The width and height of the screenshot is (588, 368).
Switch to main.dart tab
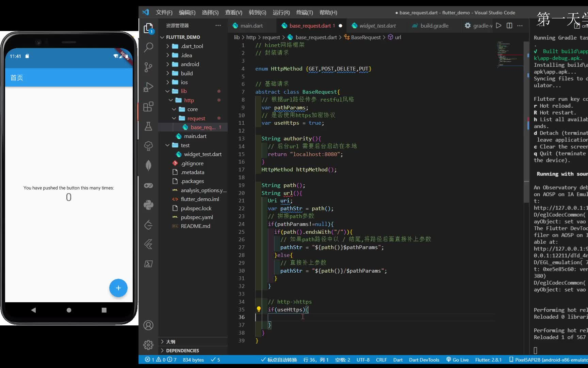click(x=251, y=26)
